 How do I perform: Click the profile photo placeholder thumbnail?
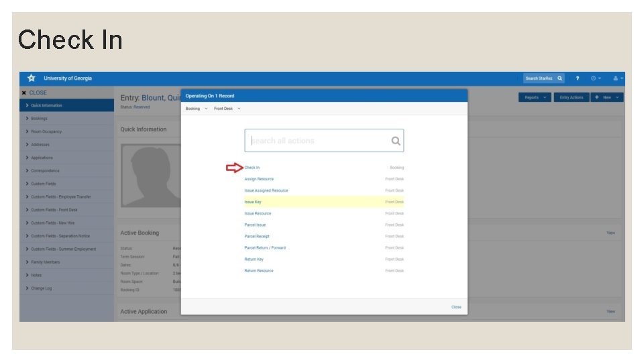[151, 176]
